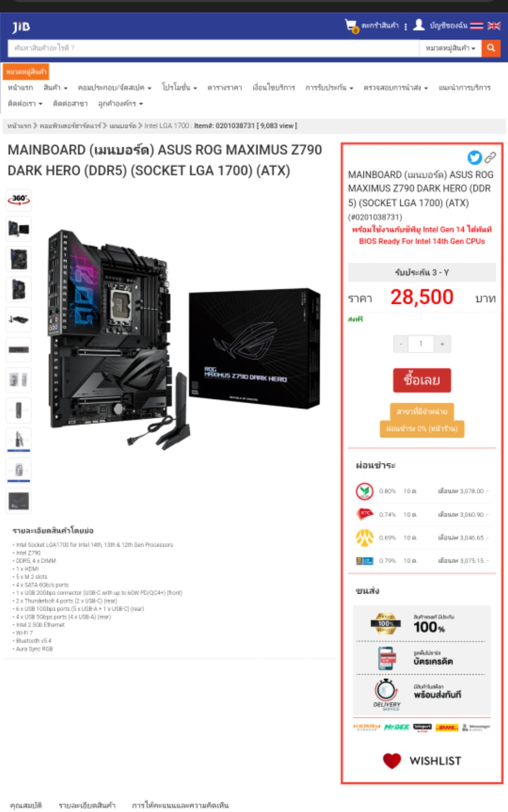Go to JIB logo home page
Screen dimensions: 508x812
(x=21, y=26)
